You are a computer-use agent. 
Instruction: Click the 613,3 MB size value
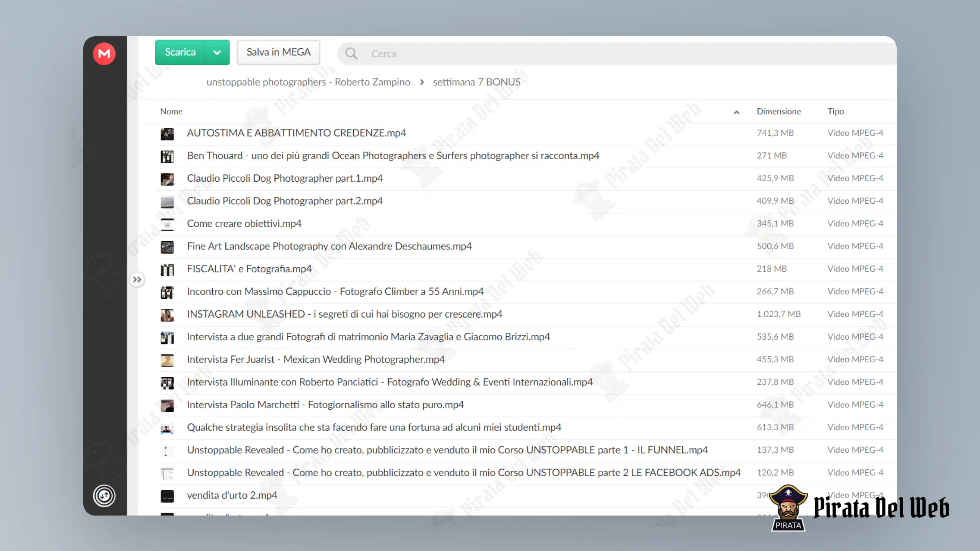(775, 427)
